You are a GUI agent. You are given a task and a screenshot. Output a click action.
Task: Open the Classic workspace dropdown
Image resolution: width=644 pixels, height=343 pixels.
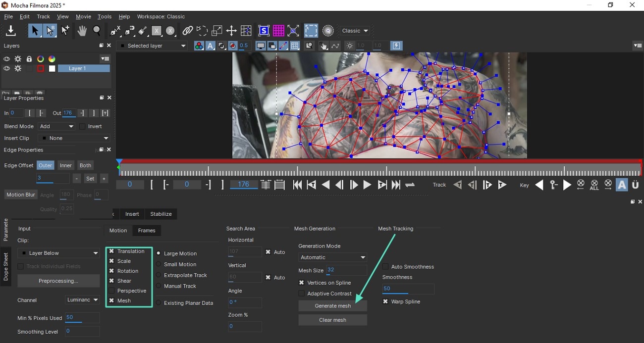(x=356, y=31)
